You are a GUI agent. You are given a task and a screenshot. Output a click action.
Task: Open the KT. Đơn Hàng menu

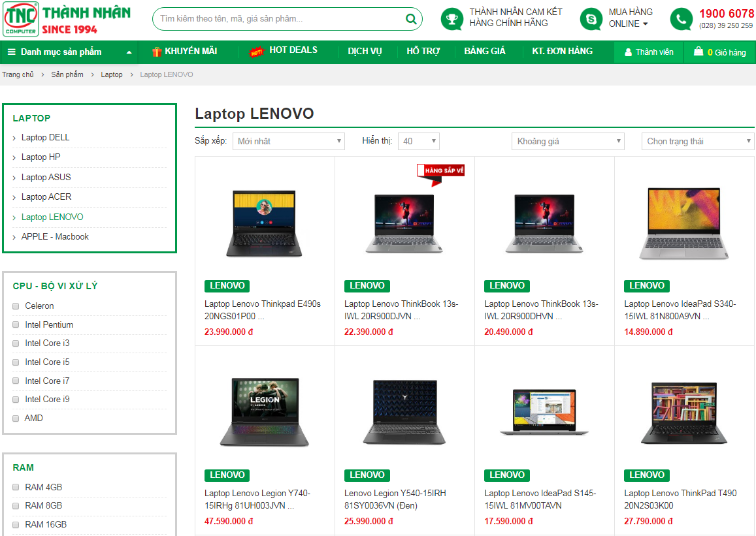562,51
